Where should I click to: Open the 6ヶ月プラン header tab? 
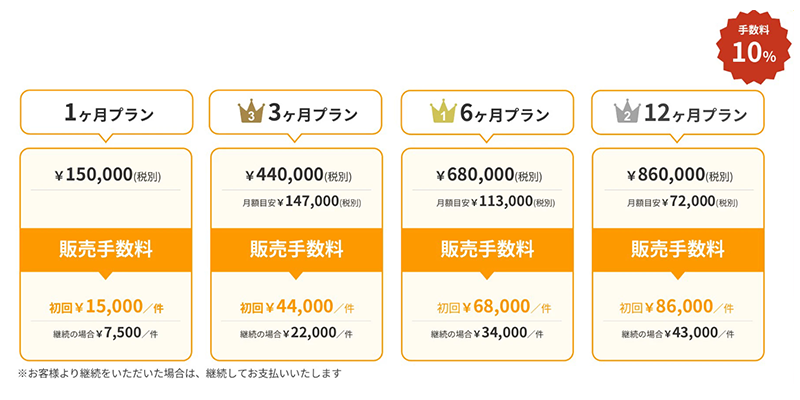[x=487, y=114]
